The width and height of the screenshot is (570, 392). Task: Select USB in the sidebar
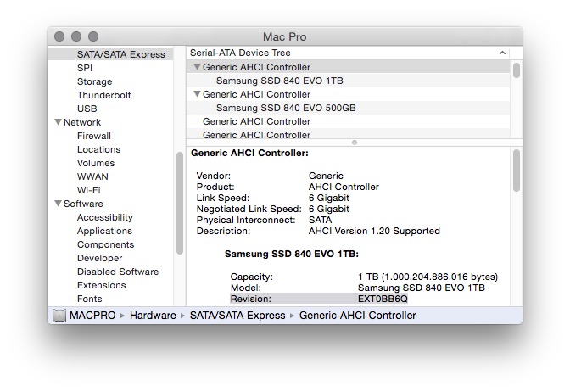[x=87, y=109]
